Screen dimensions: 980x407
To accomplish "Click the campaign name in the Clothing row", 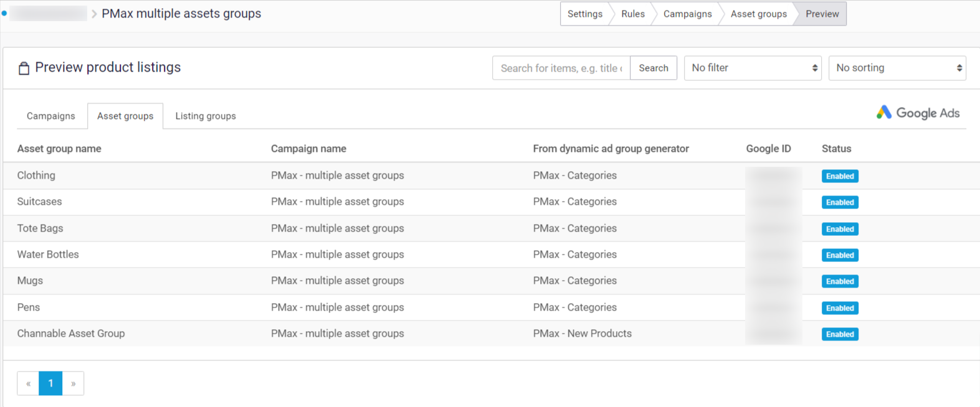I will tap(338, 175).
